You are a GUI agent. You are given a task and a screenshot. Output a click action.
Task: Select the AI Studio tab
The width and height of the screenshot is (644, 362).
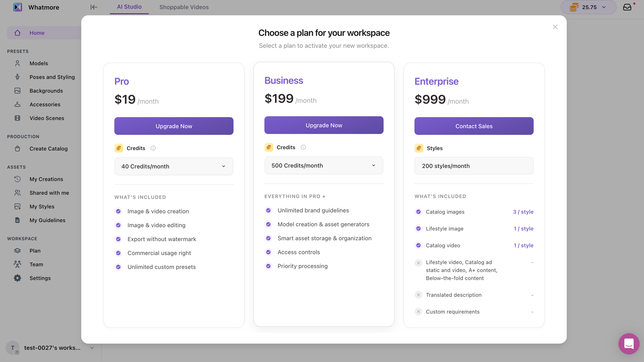pyautogui.click(x=129, y=7)
